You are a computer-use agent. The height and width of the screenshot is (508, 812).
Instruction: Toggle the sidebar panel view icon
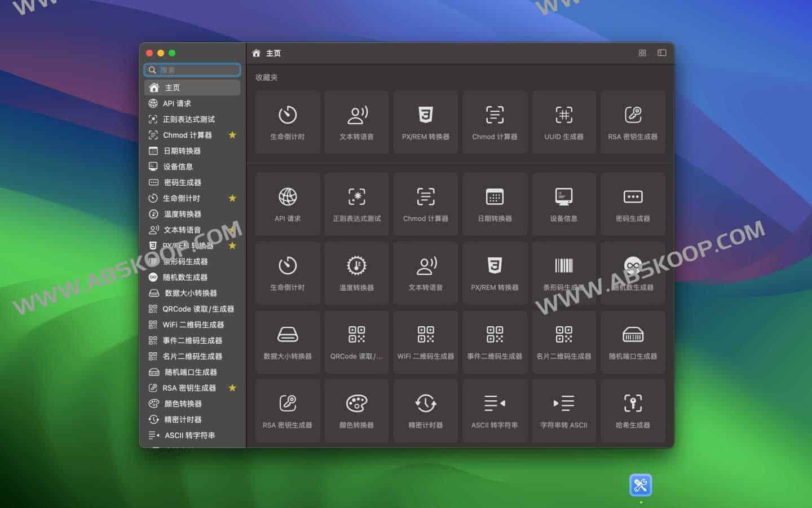(661, 52)
